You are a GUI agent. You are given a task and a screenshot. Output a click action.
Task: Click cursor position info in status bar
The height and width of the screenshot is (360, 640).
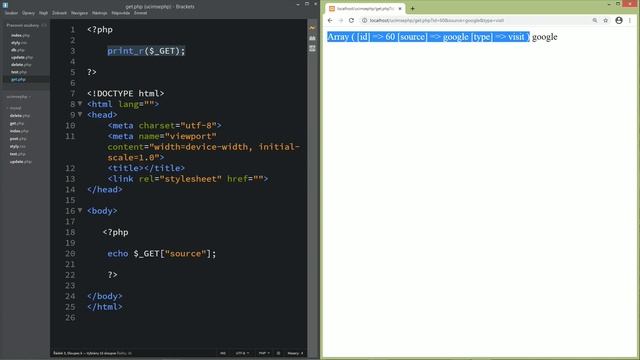[92, 353]
